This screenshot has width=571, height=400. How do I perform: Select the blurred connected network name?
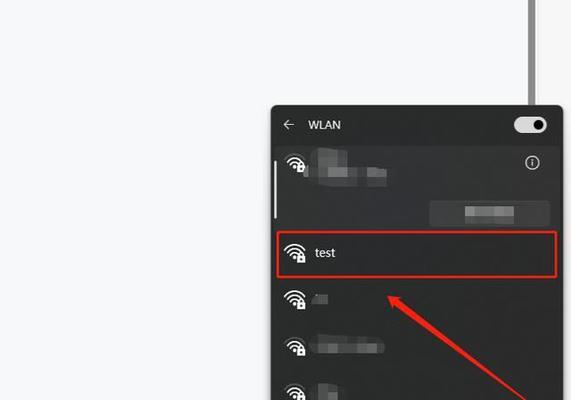(x=346, y=168)
